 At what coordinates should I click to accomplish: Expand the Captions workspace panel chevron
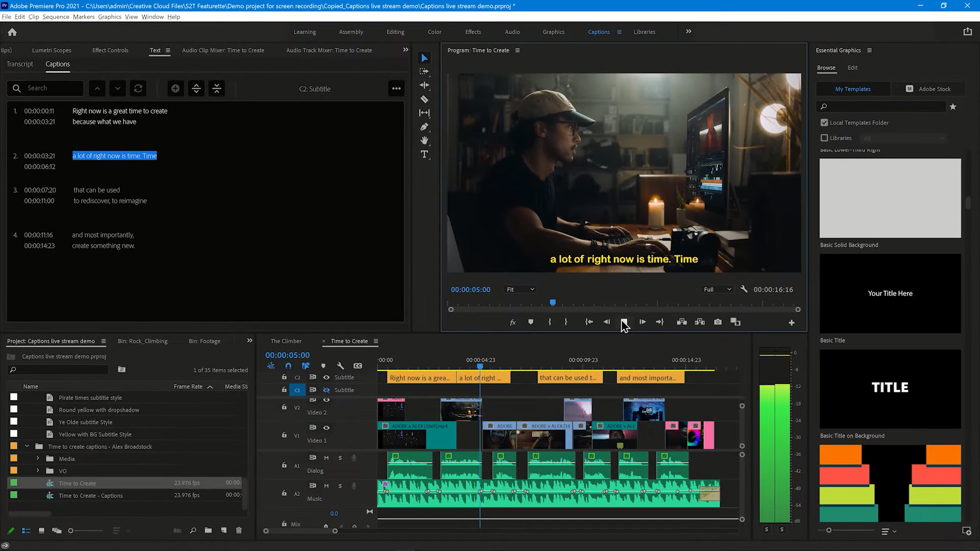click(689, 32)
